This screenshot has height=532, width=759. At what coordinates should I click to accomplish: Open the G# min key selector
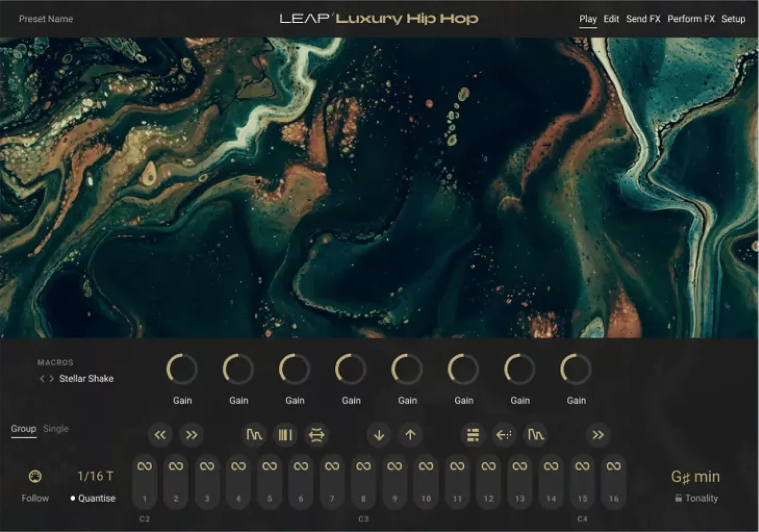click(696, 477)
